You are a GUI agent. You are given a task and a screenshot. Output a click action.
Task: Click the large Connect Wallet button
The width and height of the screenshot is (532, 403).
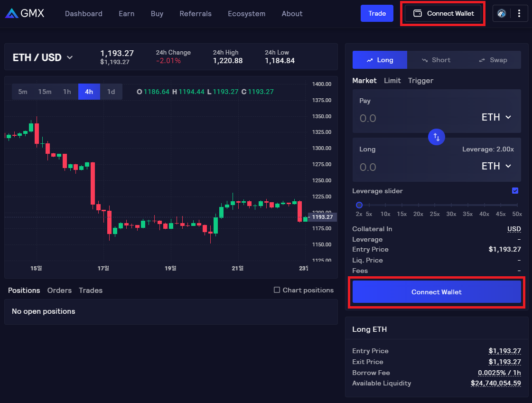tap(437, 292)
